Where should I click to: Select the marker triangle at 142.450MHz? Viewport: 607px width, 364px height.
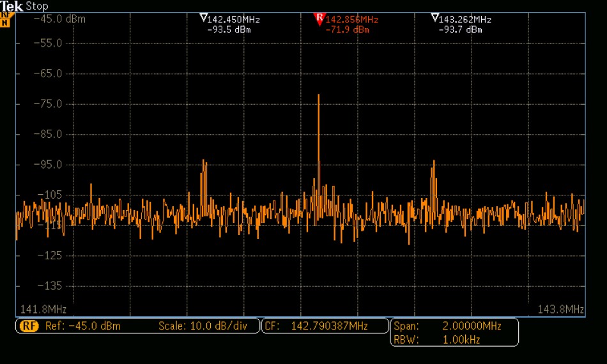pyautogui.click(x=204, y=17)
